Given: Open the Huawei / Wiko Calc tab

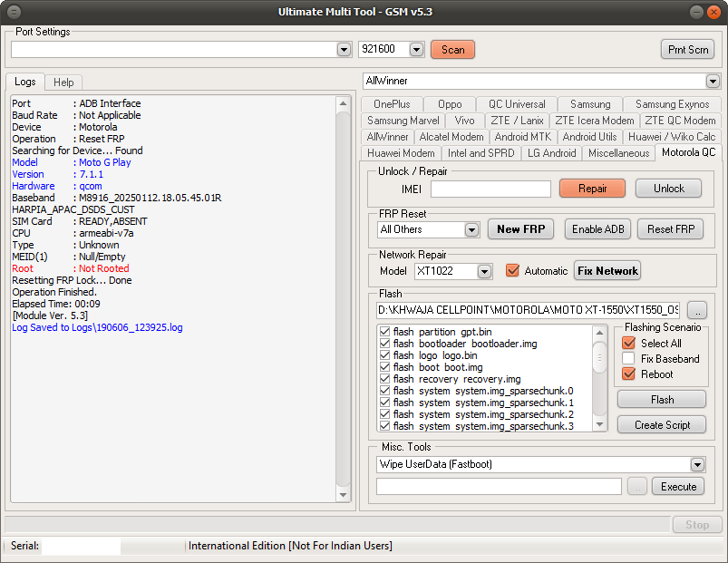Looking at the screenshot, I should (672, 137).
